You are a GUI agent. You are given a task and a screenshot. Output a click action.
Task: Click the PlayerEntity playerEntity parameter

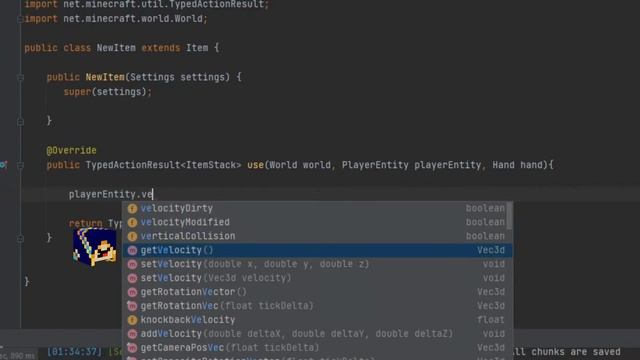[x=411, y=165]
